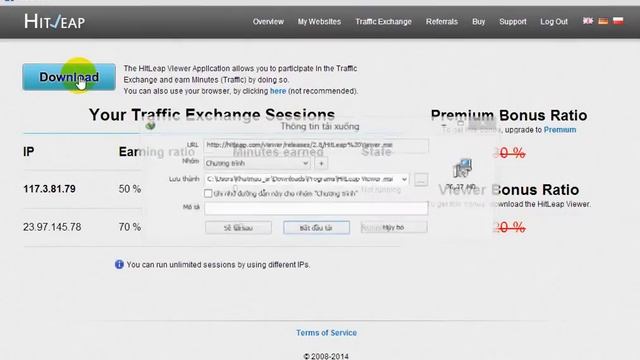
Task: Click the installer file icon in download dialog
Action: 462,168
